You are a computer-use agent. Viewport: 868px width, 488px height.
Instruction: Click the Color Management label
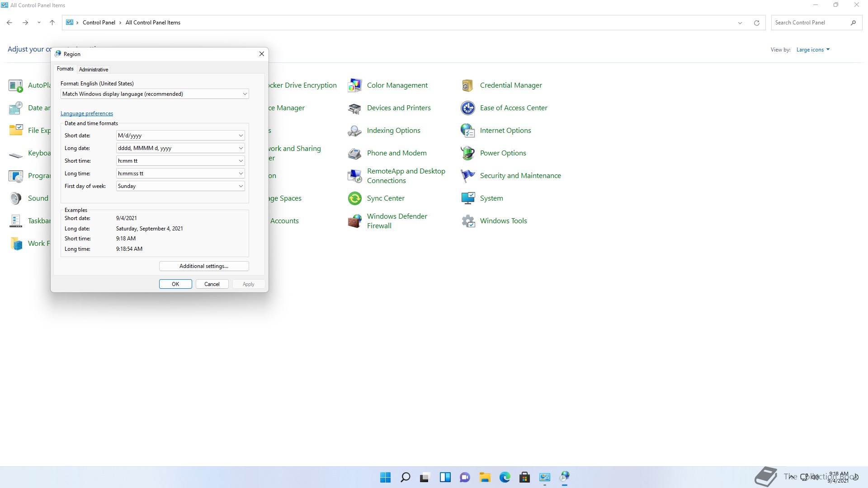397,85
